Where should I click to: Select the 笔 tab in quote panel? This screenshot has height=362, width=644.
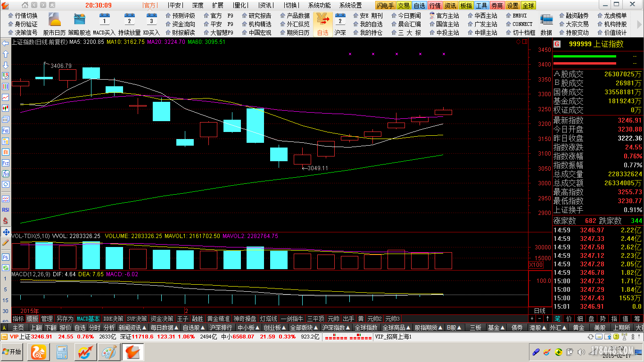click(557, 319)
